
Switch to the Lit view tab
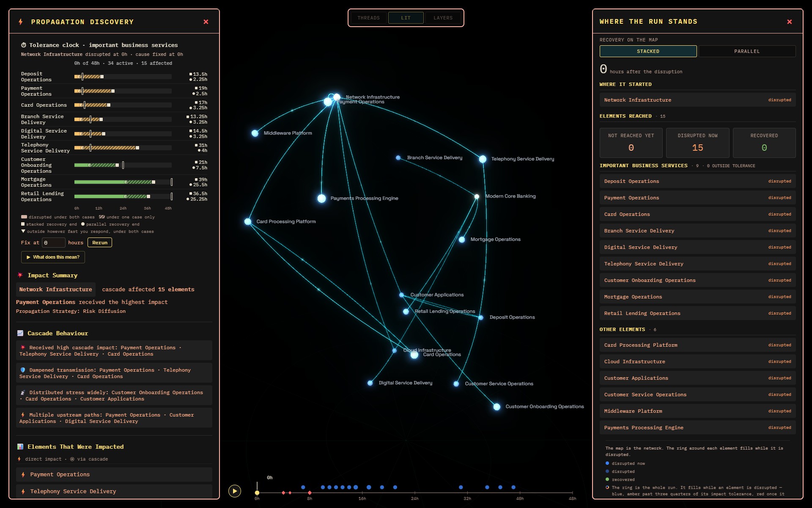pyautogui.click(x=406, y=18)
